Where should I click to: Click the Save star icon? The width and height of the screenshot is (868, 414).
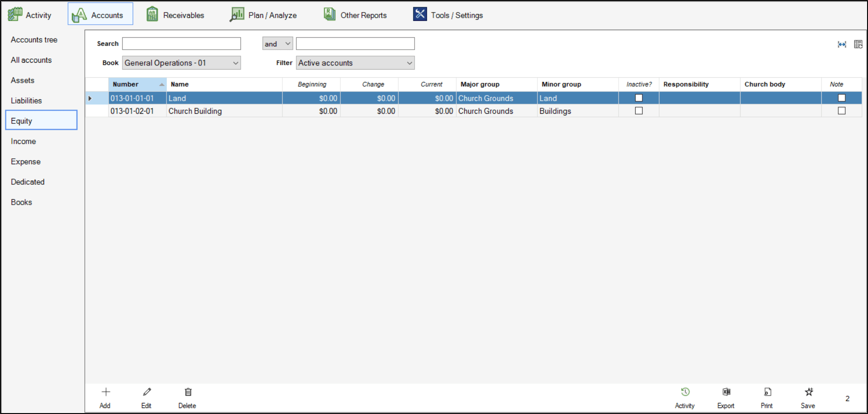pos(809,392)
